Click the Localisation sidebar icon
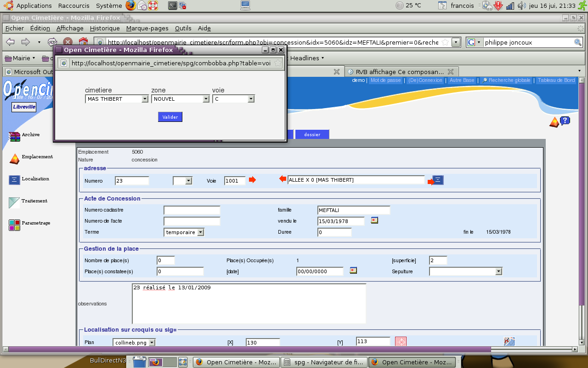Image resolution: width=588 pixels, height=368 pixels. (14, 180)
